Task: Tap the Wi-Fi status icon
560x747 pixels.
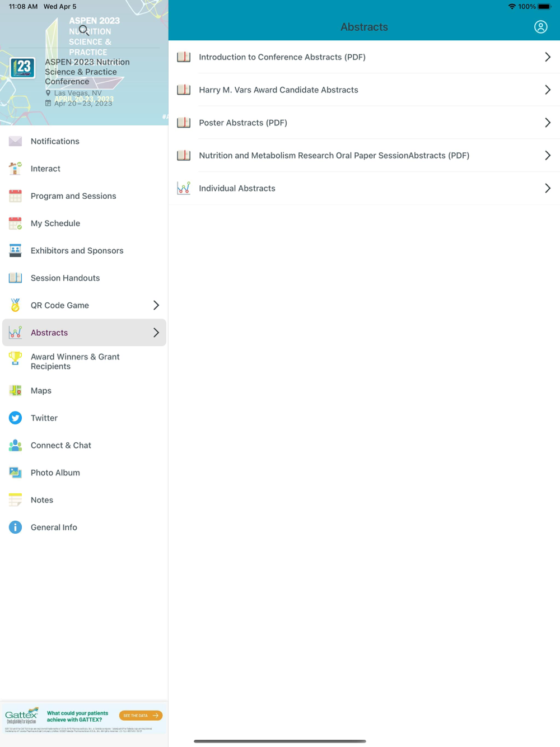Action: pyautogui.click(x=512, y=7)
